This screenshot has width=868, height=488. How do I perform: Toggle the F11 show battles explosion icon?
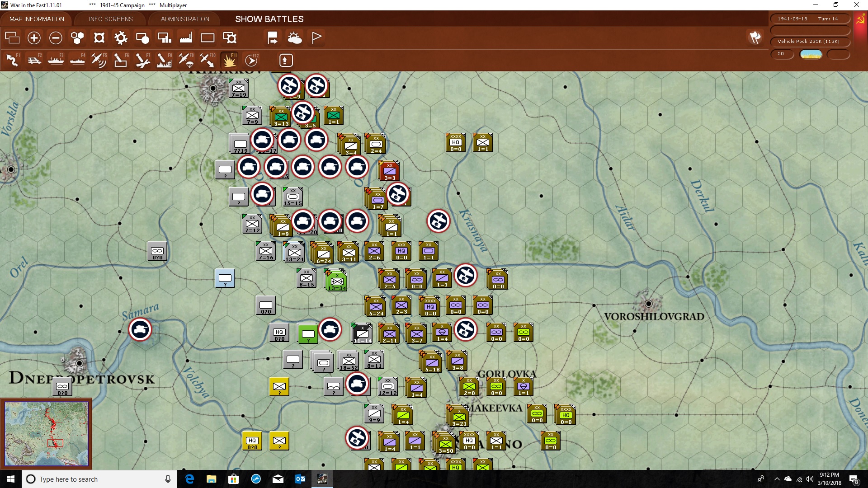click(x=229, y=60)
